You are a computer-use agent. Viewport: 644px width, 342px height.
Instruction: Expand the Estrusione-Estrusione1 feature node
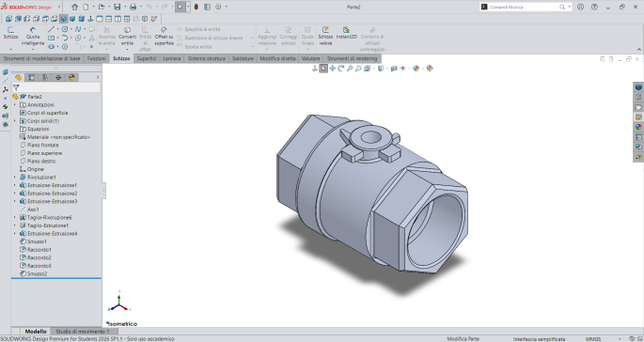click(15, 185)
